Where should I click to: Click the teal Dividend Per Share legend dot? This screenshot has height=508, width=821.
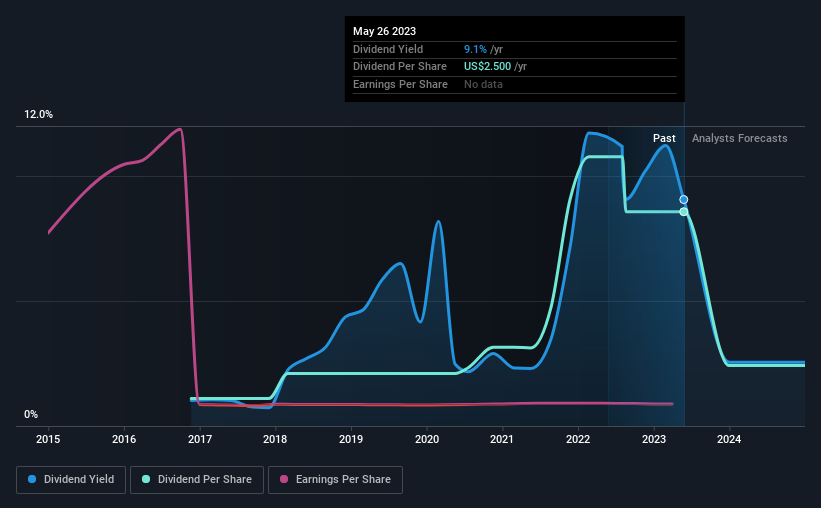pyautogui.click(x=146, y=479)
